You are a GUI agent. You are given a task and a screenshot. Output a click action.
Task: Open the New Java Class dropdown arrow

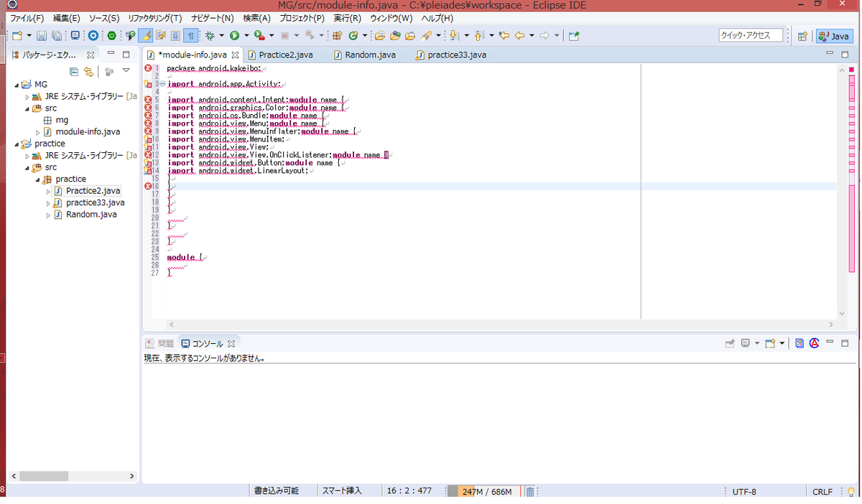(365, 35)
